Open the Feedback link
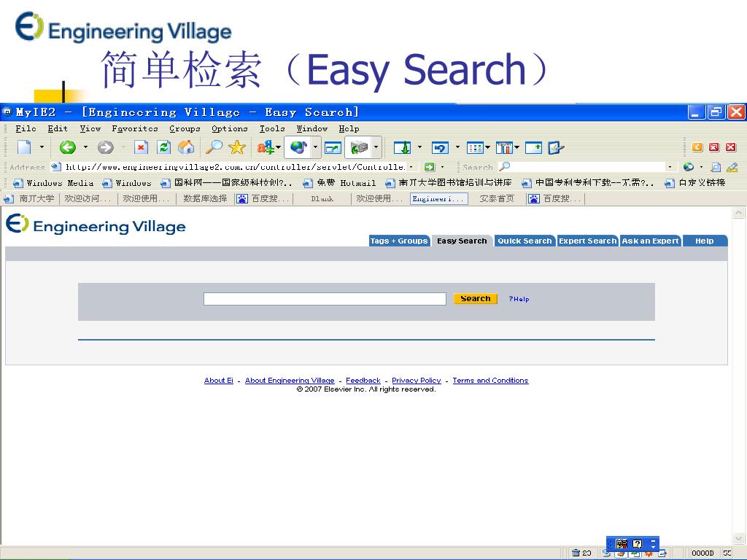 363,381
